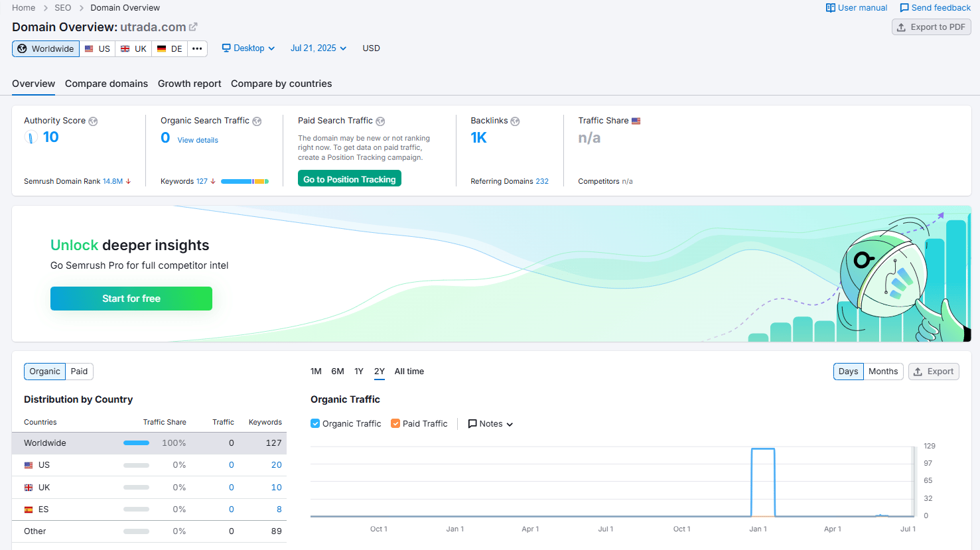Expand the Desktop device dropdown
This screenshot has width=980, height=550.
click(248, 48)
